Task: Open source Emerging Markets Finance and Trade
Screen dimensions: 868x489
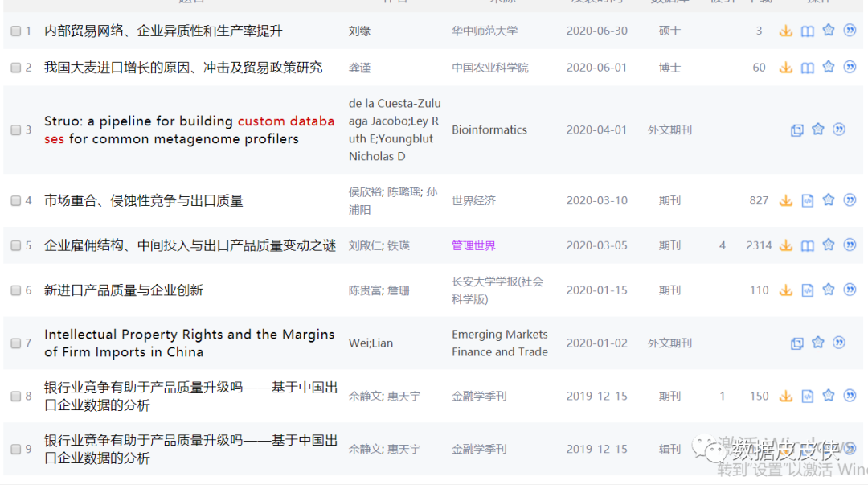Action: pyautogui.click(x=500, y=343)
